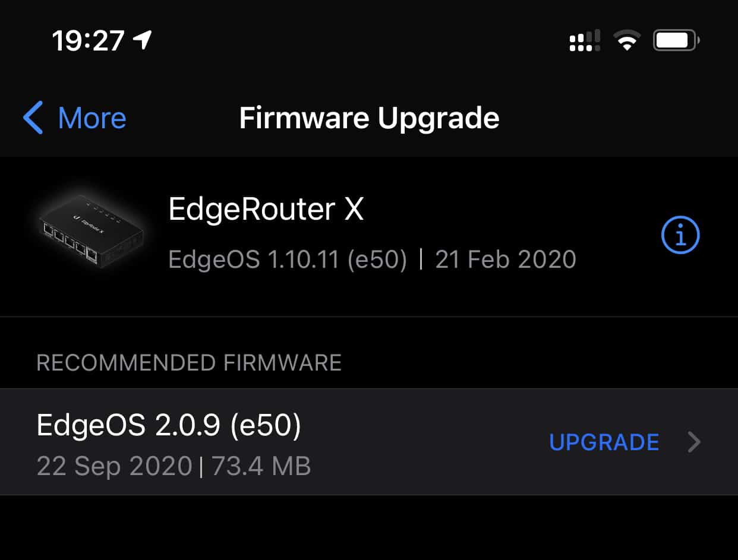
Task: Return to More screen
Action: pos(71,118)
